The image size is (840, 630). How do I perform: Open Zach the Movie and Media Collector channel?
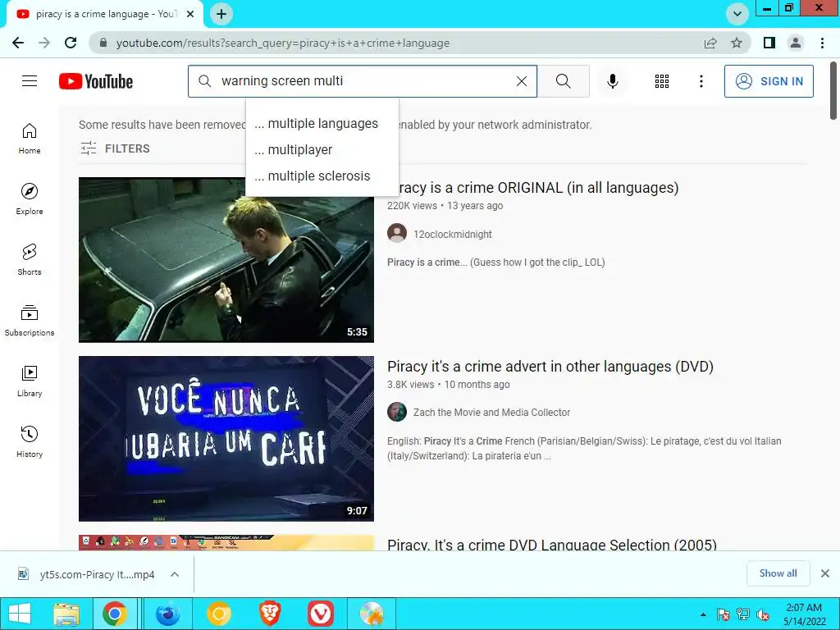point(491,412)
